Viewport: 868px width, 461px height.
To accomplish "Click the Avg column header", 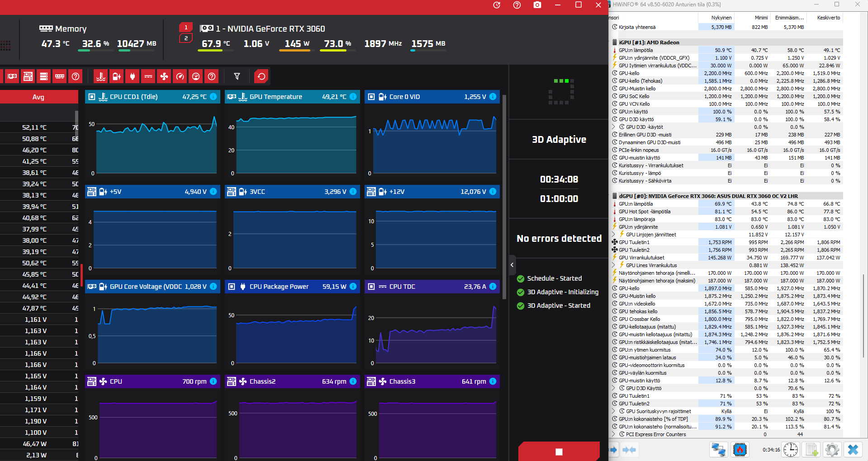I will (38, 97).
